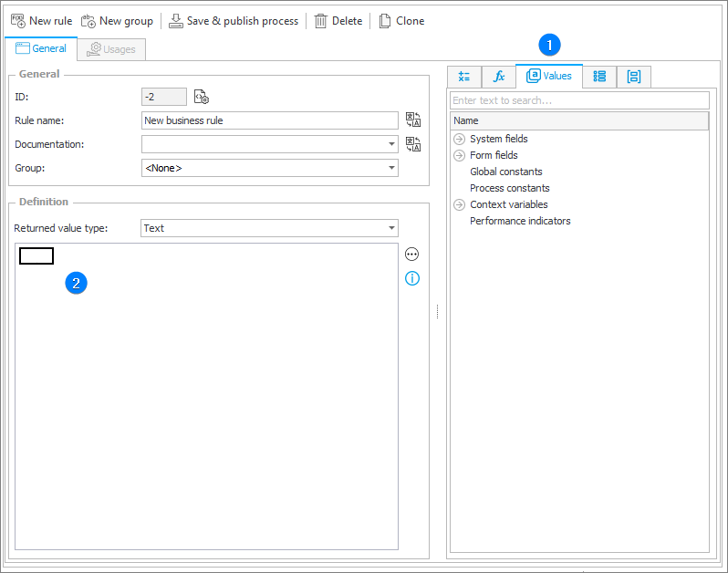Image resolution: width=728 pixels, height=573 pixels.
Task: Open the operators tab in right panel
Action: 463,77
